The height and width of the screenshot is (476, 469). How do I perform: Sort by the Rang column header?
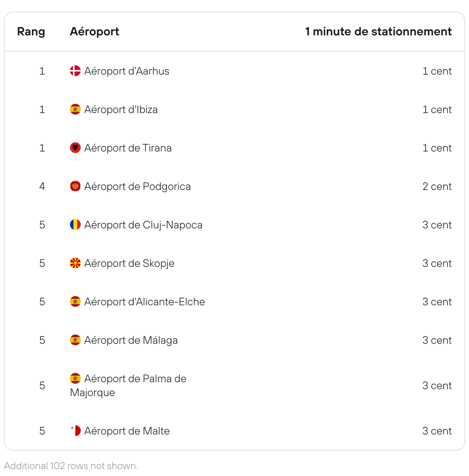(x=31, y=32)
